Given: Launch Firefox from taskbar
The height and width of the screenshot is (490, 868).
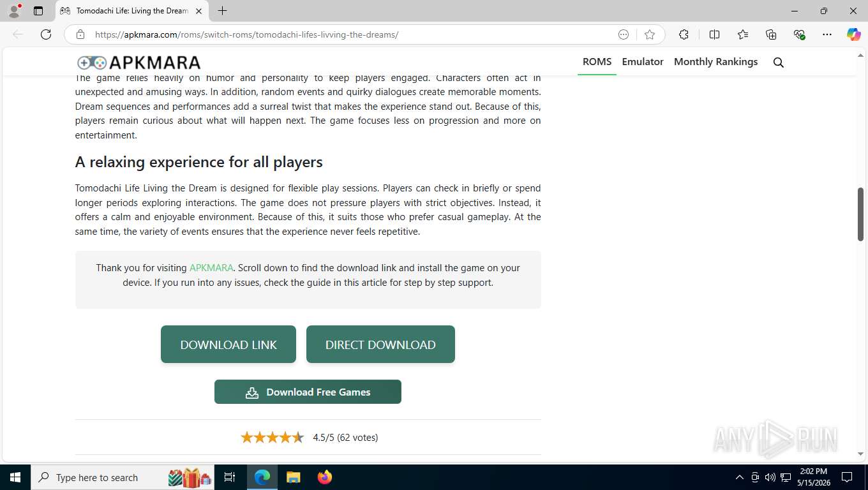Looking at the screenshot, I should [x=325, y=477].
